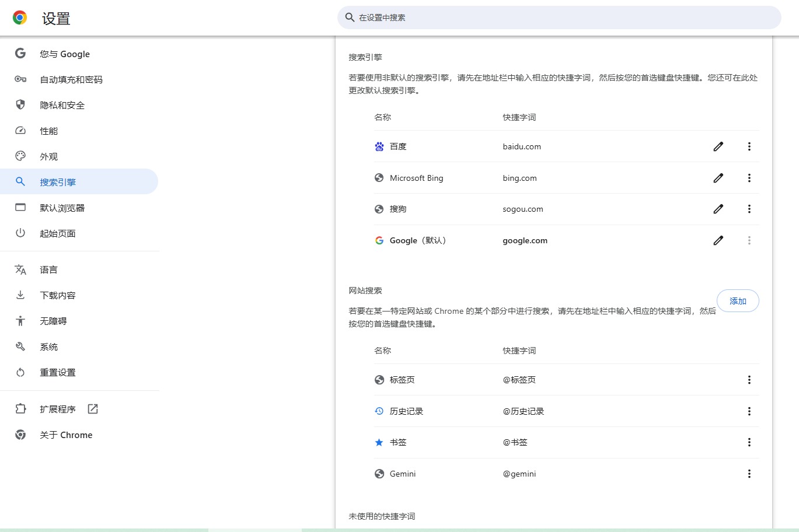Click the bing.com shortcut text
The height and width of the screenshot is (532, 799).
(519, 178)
